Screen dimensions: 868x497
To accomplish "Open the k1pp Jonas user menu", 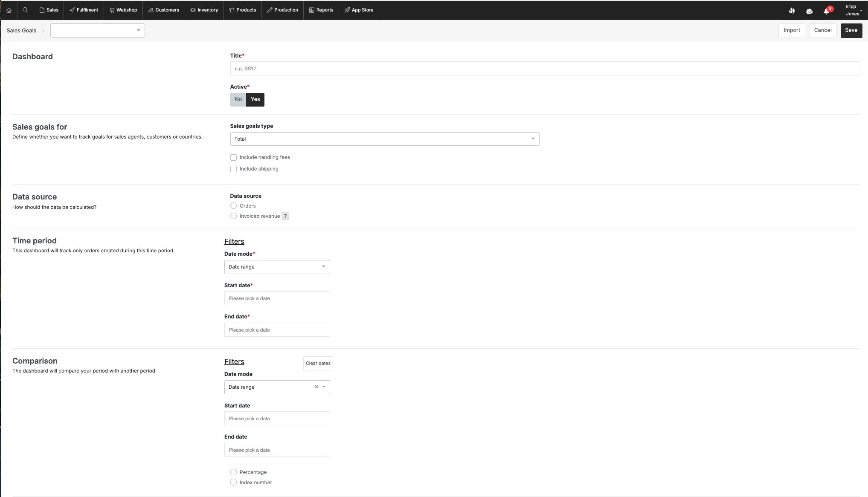I will click(x=853, y=10).
